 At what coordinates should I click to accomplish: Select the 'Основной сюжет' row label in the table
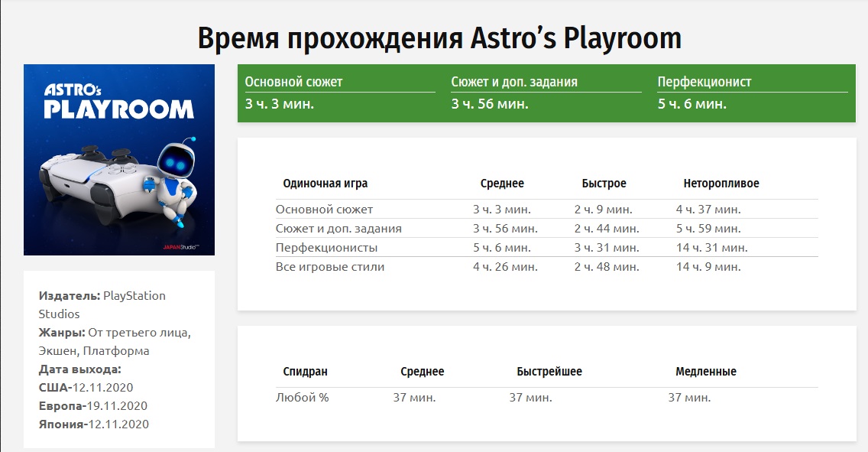[325, 210]
